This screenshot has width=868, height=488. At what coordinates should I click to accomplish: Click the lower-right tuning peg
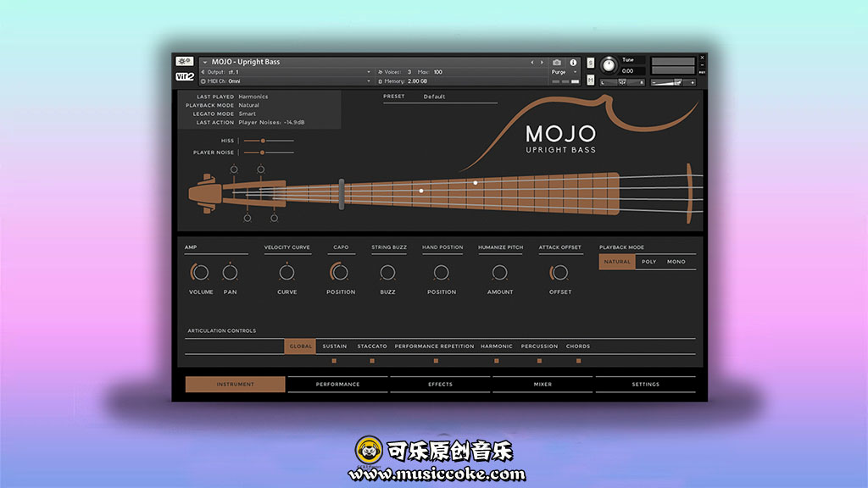(274, 218)
